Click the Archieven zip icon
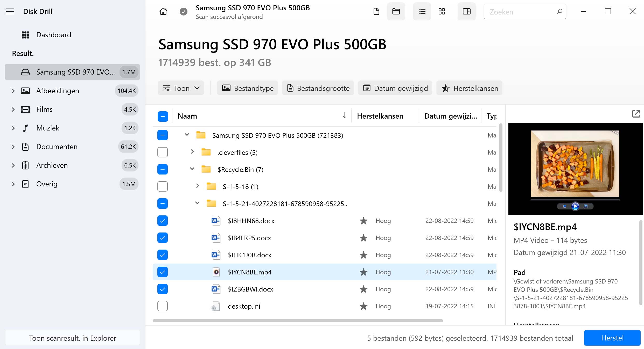Screen dimensions: 644x349 (x=25, y=165)
